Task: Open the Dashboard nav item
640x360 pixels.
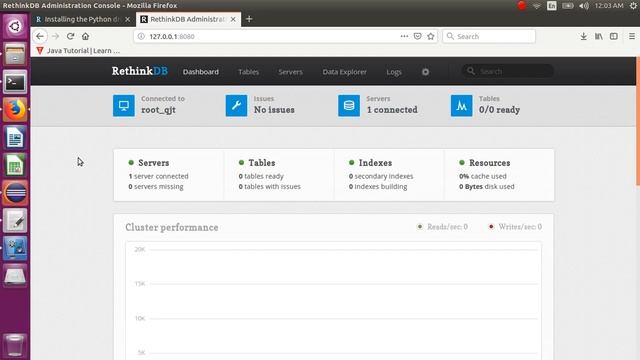Action: click(x=200, y=72)
